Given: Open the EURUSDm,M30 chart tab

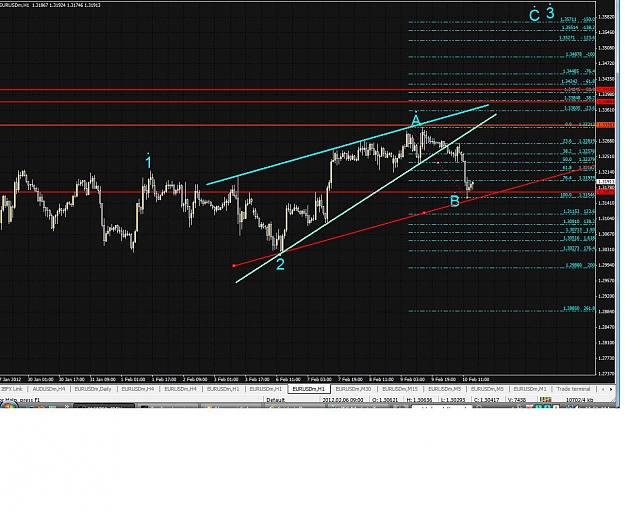Looking at the screenshot, I should pos(353,389).
